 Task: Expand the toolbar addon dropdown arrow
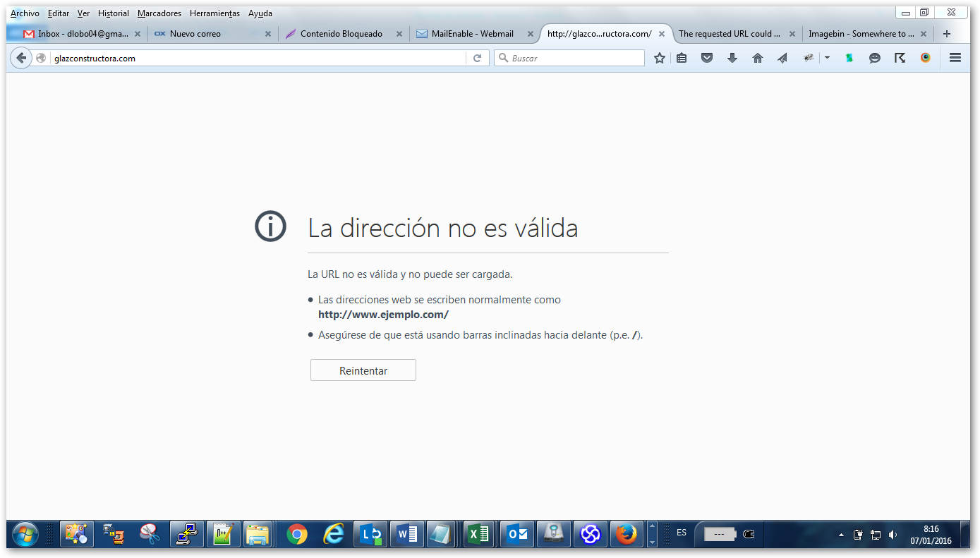click(x=828, y=59)
